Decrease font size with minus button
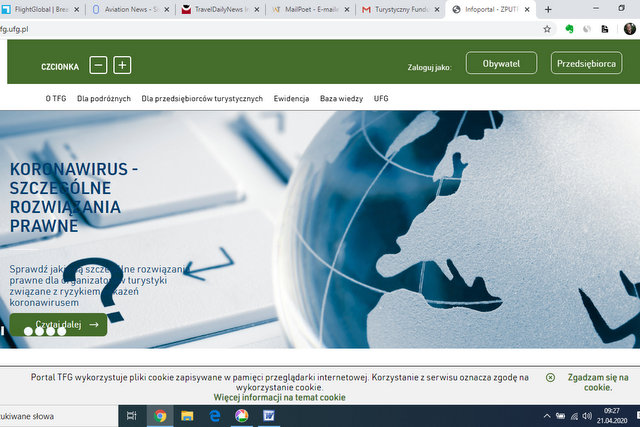The width and height of the screenshot is (640, 427). click(x=98, y=66)
